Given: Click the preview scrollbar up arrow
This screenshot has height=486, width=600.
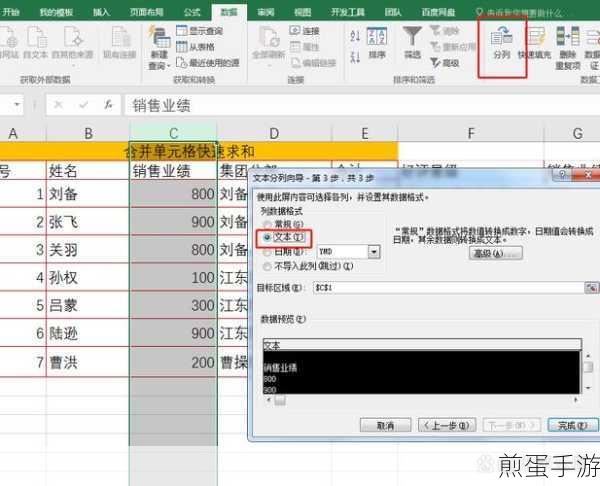Looking at the screenshot, I should point(588,356).
